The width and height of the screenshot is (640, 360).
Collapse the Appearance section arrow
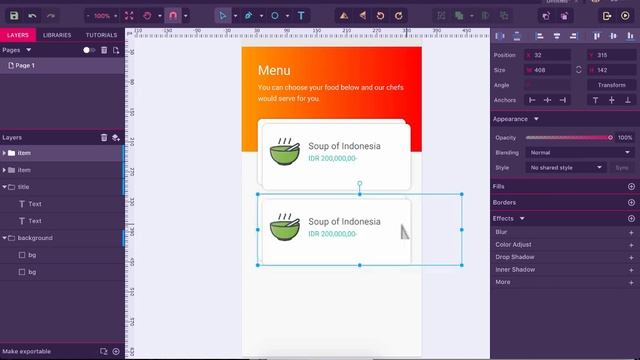(x=536, y=119)
